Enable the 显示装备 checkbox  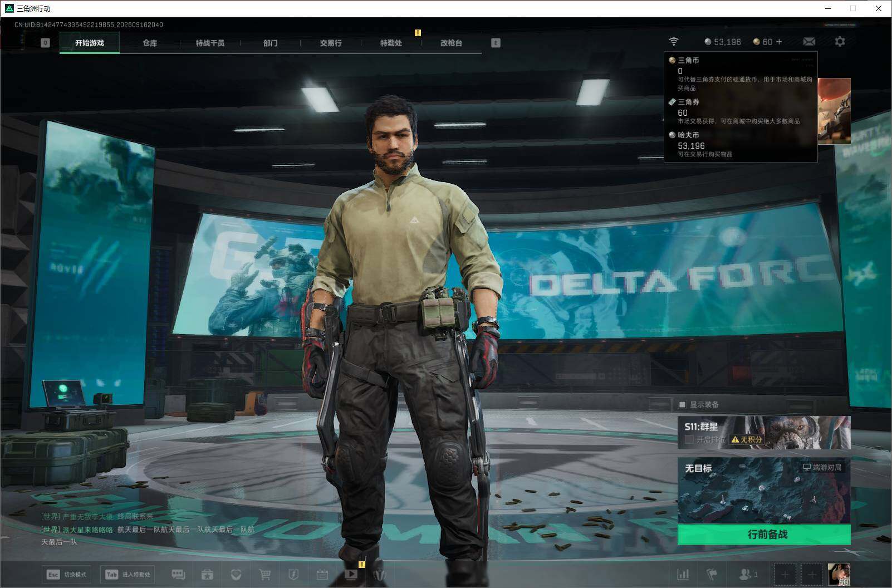[x=682, y=404]
